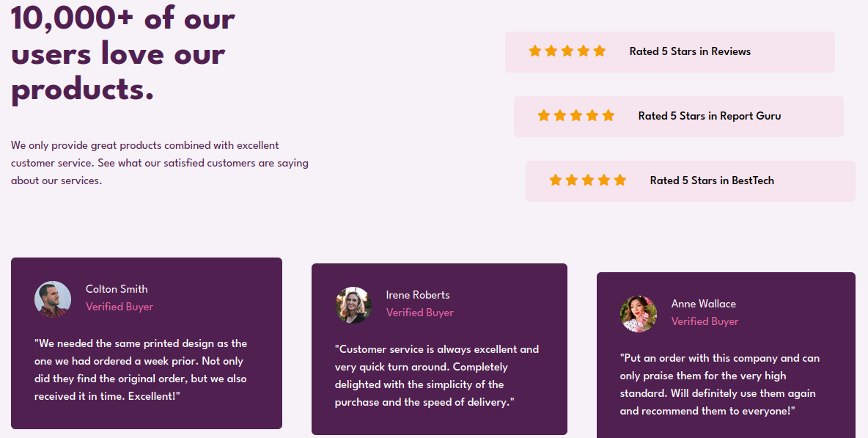This screenshot has width=868, height=438.
Task: Click Irene Roberts' testimonial quote text
Action: pyautogui.click(x=437, y=376)
